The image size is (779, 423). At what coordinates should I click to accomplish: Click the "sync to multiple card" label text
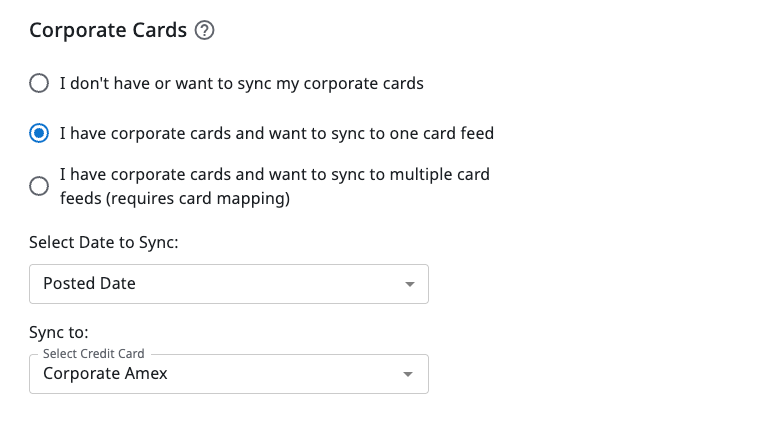[x=274, y=175]
